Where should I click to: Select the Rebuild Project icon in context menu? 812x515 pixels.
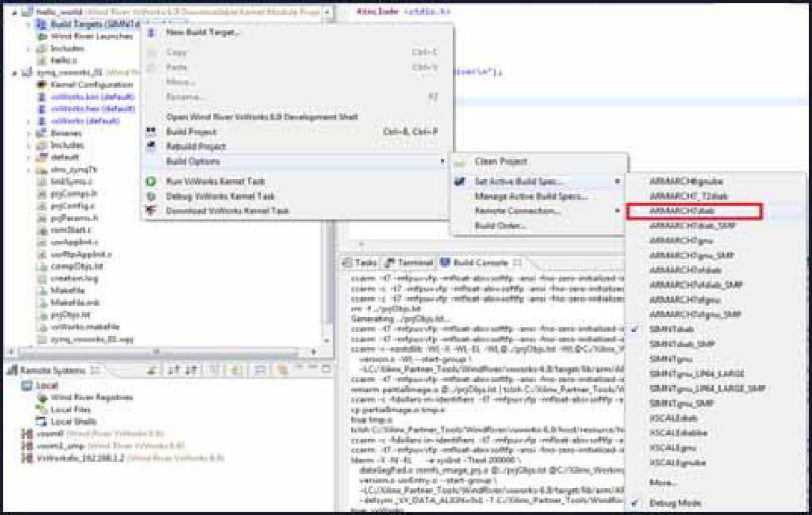[x=150, y=146]
